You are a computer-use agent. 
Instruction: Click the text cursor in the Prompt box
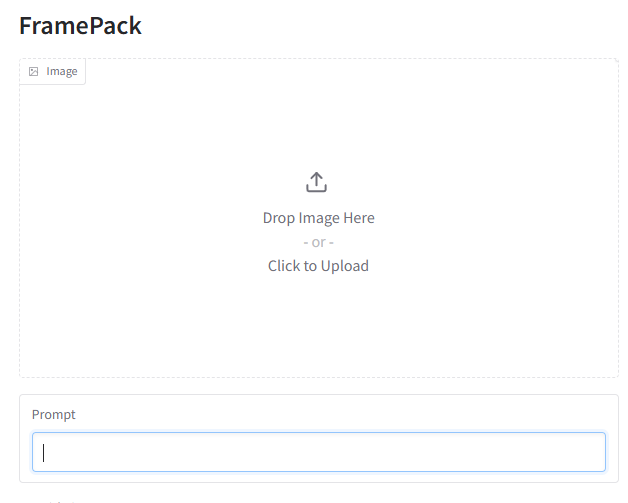click(x=44, y=452)
